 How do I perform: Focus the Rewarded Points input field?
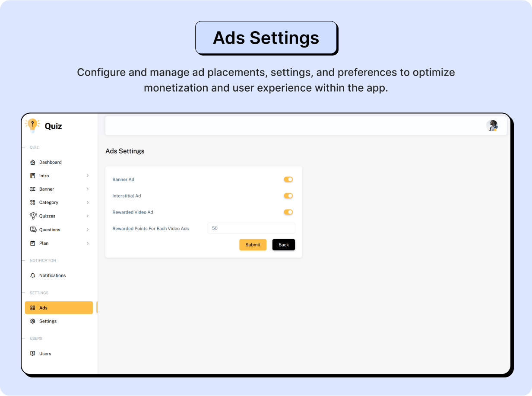pos(251,228)
